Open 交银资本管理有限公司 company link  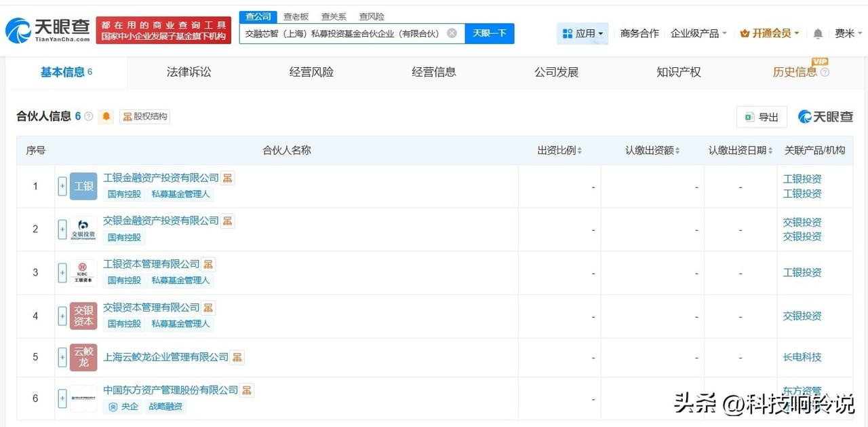tap(151, 308)
